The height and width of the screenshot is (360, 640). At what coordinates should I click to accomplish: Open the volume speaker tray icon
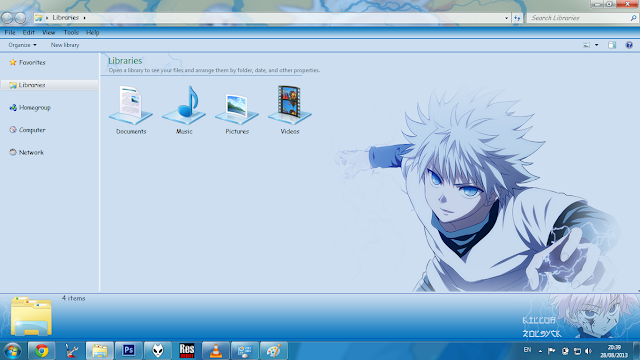[x=588, y=351]
